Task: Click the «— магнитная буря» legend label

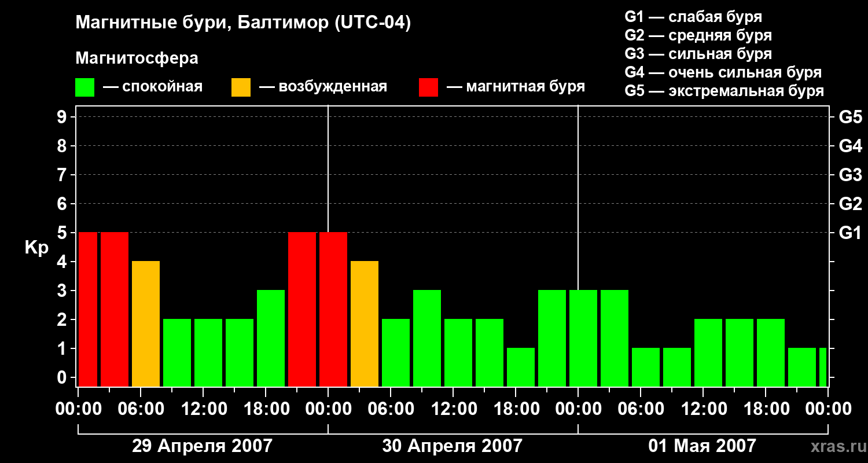Action: (x=516, y=87)
